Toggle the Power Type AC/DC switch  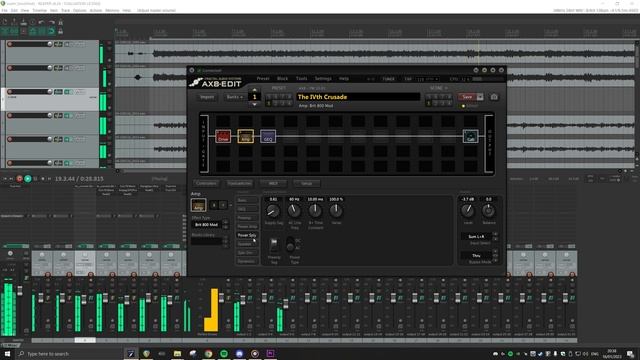(x=290, y=244)
